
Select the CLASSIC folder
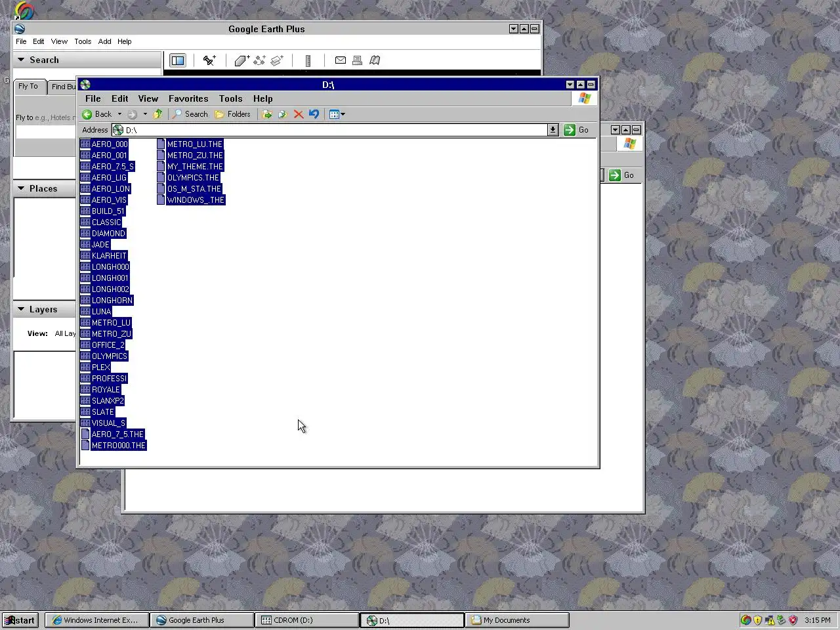coord(101,222)
